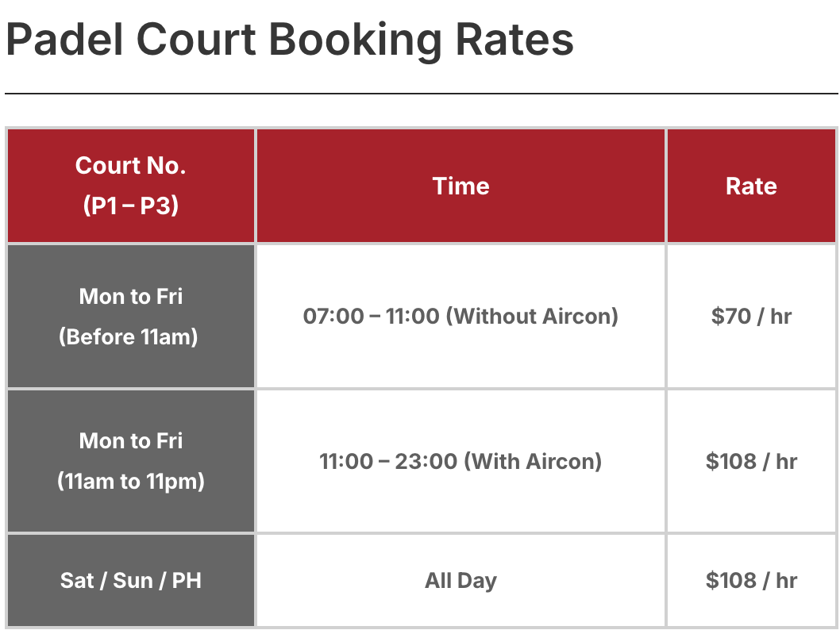840x630 pixels.
Task: Click the horizontal divider under the title
Action: (421, 93)
